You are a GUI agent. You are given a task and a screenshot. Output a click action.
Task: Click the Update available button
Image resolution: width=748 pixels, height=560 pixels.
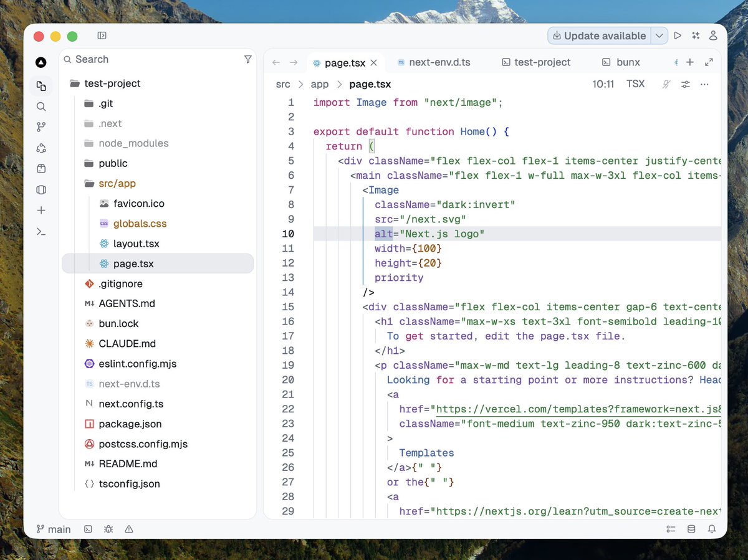point(599,36)
